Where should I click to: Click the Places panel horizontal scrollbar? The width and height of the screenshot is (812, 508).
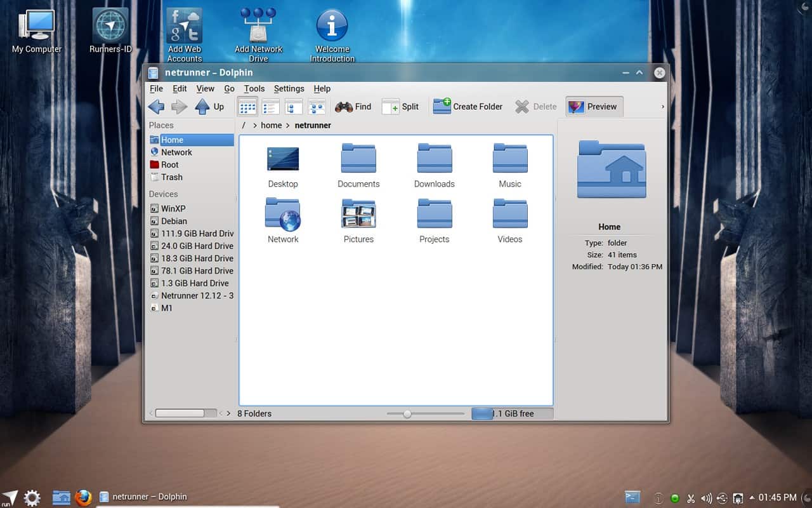coord(185,413)
